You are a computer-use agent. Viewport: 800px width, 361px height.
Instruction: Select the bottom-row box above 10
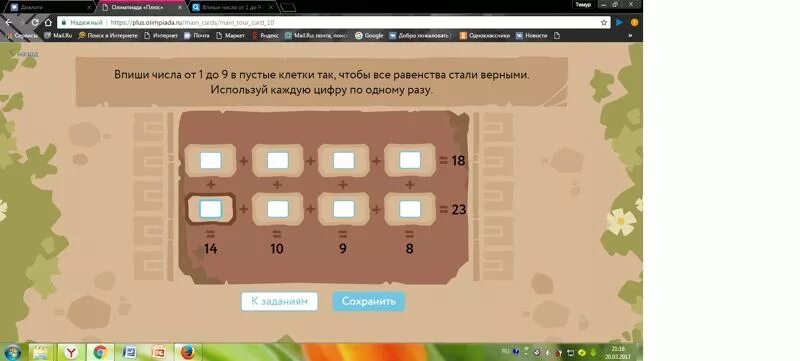point(278,209)
